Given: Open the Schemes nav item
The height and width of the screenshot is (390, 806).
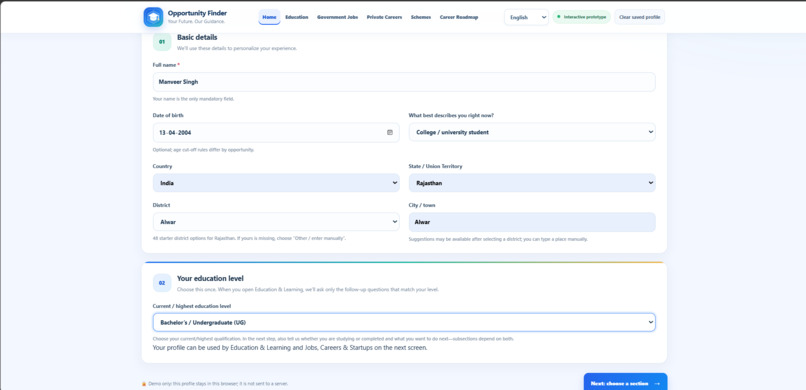Looking at the screenshot, I should point(421,17).
